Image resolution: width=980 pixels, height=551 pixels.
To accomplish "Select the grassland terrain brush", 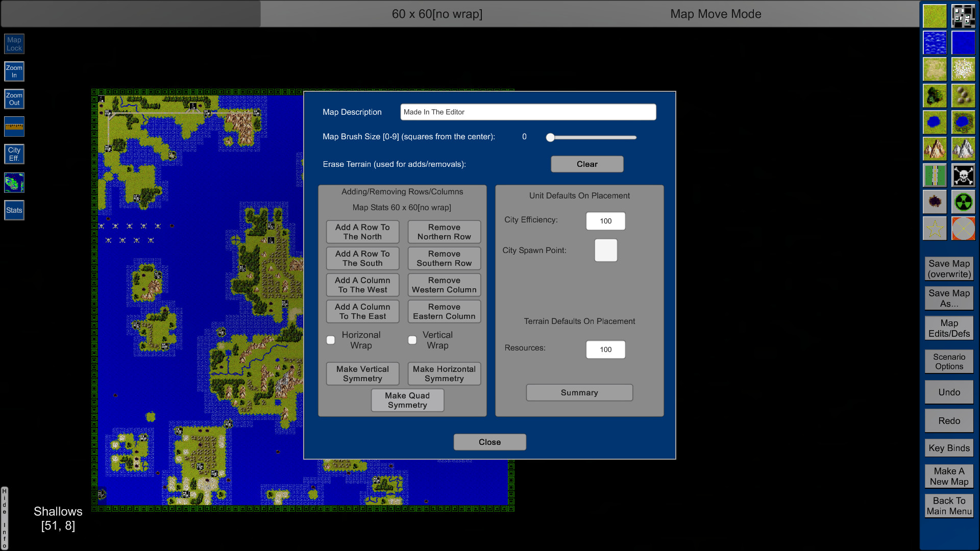I will click(x=934, y=16).
